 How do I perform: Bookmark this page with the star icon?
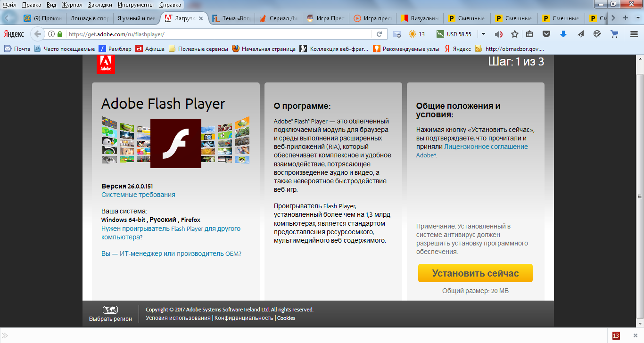pyautogui.click(x=515, y=34)
